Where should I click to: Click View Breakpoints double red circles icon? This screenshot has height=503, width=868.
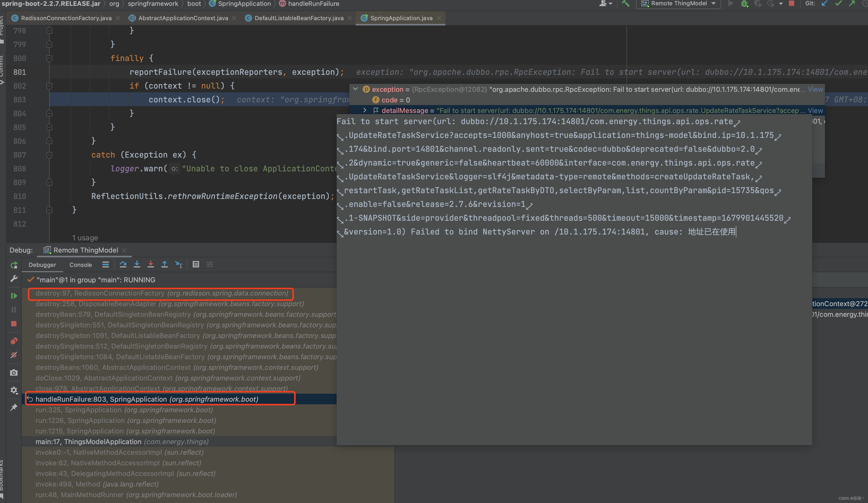(x=14, y=341)
